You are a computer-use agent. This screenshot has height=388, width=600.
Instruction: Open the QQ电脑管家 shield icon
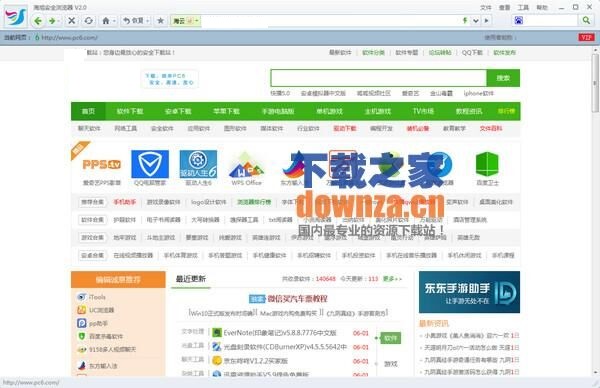point(150,164)
